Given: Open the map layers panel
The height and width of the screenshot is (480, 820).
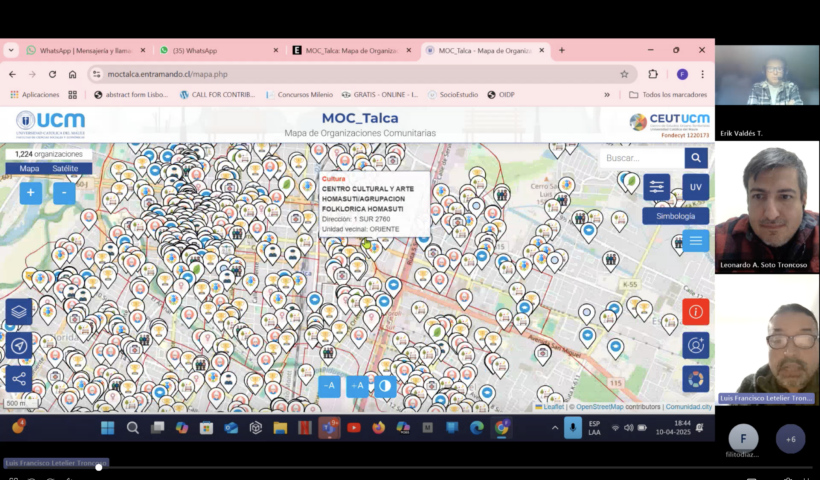Looking at the screenshot, I should click(18, 312).
